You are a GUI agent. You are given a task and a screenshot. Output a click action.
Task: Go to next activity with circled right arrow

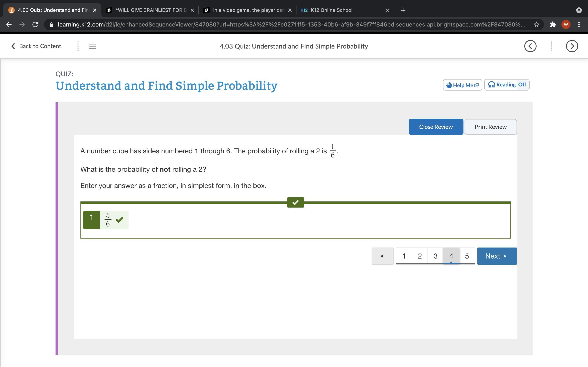pyautogui.click(x=572, y=46)
